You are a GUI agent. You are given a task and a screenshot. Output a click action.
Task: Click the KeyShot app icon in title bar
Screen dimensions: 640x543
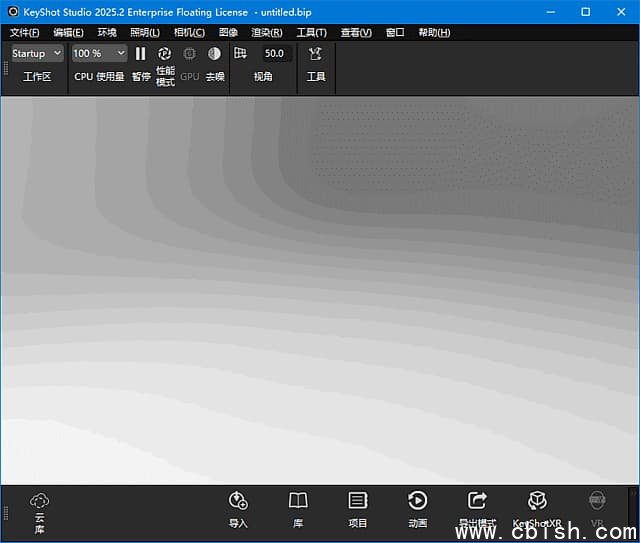pos(13,11)
